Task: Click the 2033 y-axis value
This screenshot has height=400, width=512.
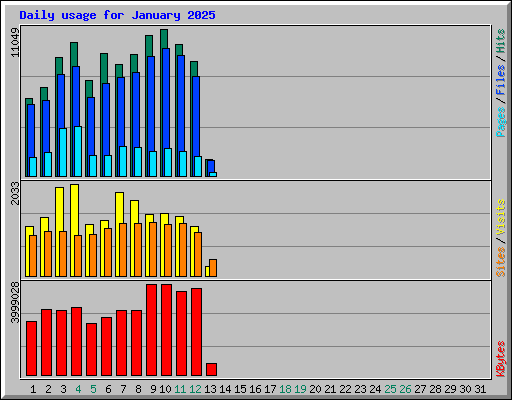Action: pyautogui.click(x=15, y=193)
